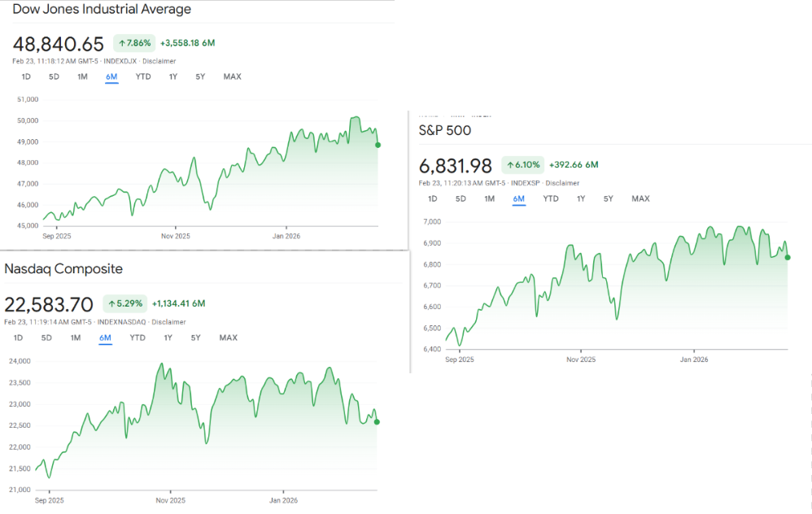The width and height of the screenshot is (812, 514).
Task: Choose 1M range on the S&P 500 chart
Action: [489, 199]
